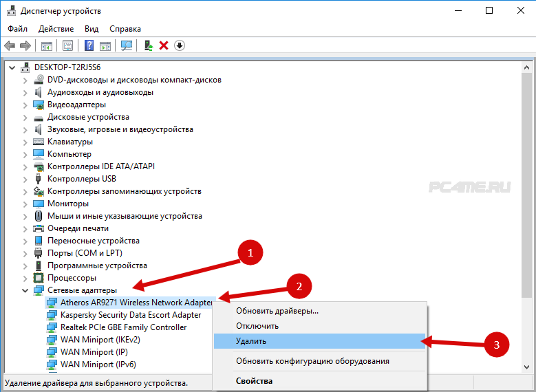Open the Properties sheet toolbar icon

point(67,45)
